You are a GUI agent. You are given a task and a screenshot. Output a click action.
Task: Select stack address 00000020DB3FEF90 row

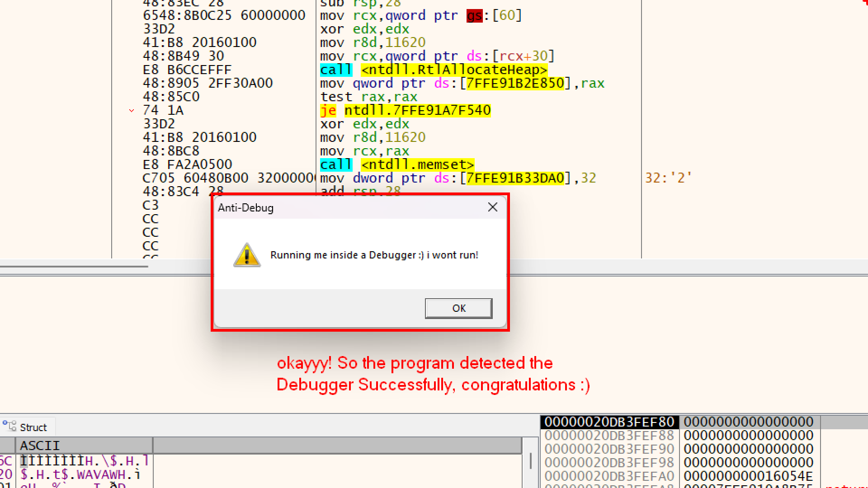pos(609,449)
